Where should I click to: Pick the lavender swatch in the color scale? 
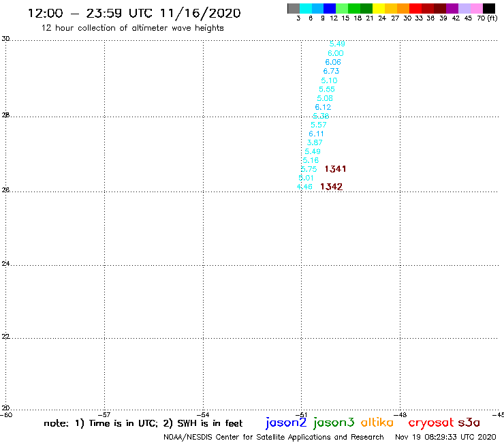[464, 8]
